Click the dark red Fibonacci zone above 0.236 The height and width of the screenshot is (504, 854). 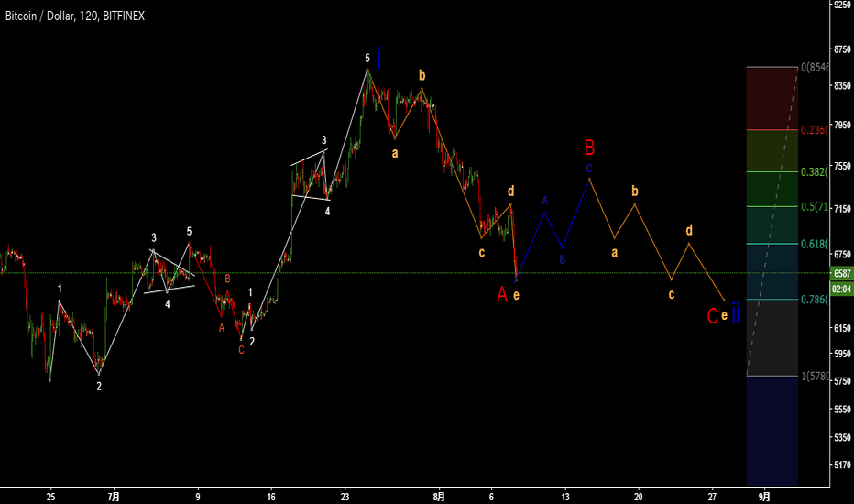tap(772, 99)
